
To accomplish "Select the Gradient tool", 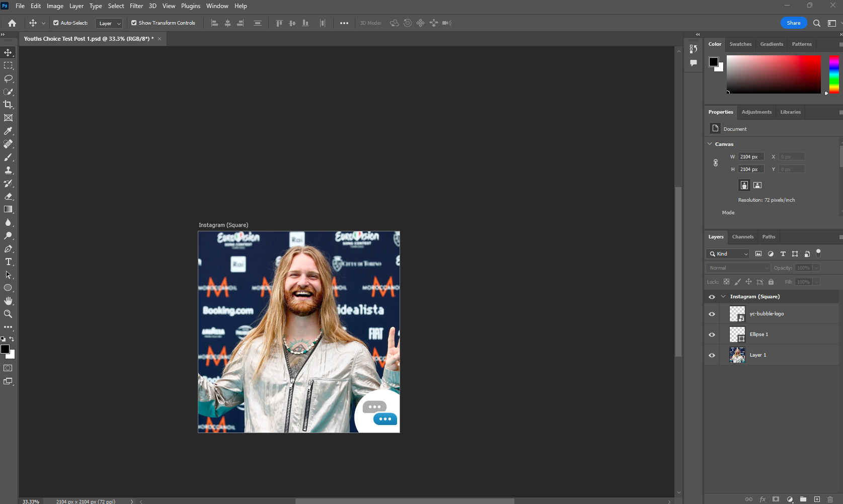I will pyautogui.click(x=8, y=209).
